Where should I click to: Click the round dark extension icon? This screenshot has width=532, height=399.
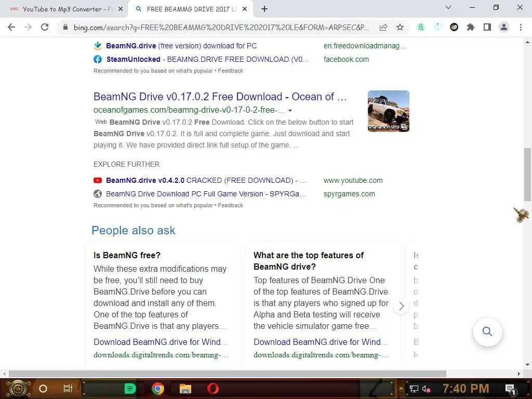[454, 27]
